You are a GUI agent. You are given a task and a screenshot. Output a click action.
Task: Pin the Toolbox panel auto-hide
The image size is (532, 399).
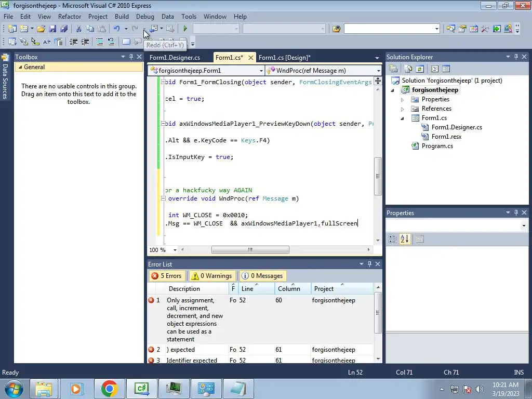point(131,57)
